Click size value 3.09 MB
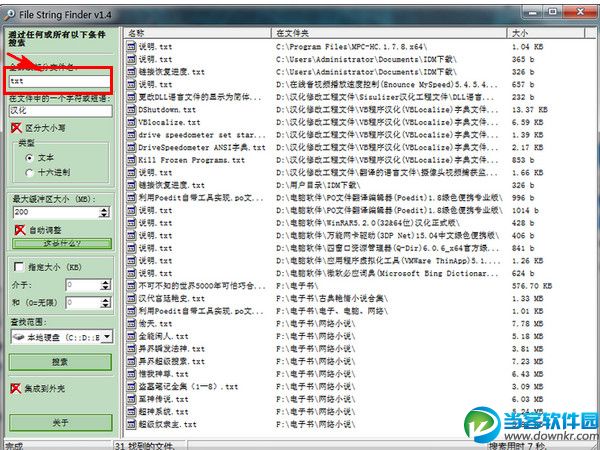The height and width of the screenshot is (450, 600). [527, 386]
